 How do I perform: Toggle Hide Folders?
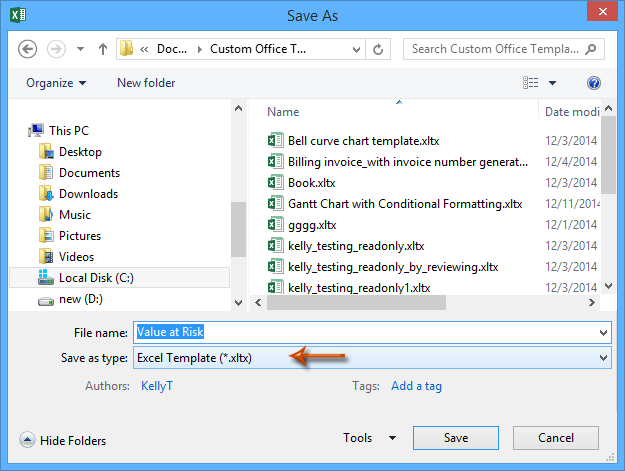click(63, 440)
